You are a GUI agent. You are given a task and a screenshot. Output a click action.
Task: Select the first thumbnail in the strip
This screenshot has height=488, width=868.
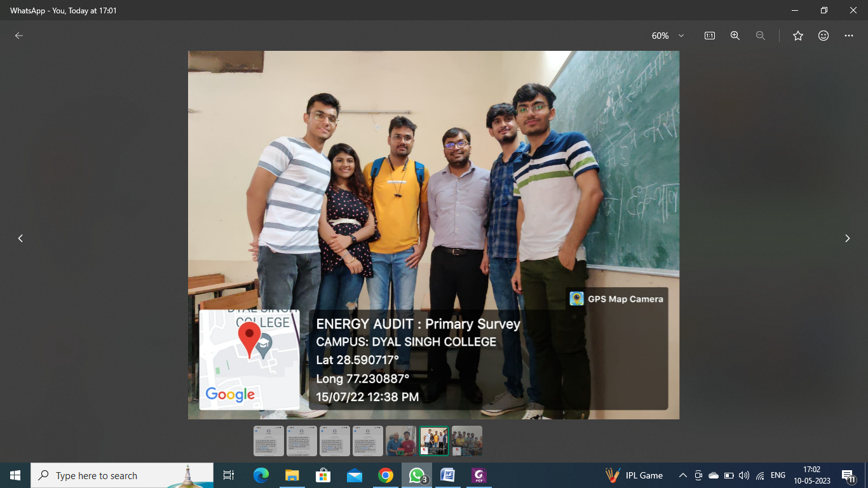point(269,440)
